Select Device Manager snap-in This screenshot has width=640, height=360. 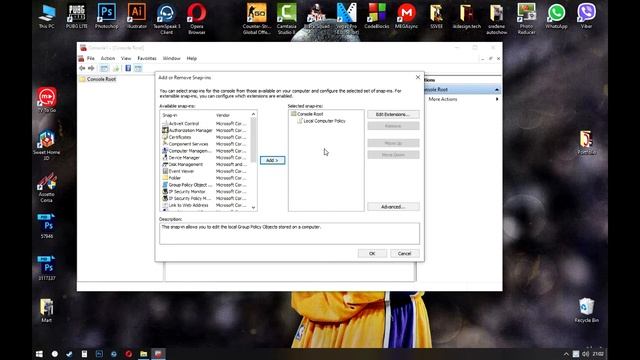[184, 158]
